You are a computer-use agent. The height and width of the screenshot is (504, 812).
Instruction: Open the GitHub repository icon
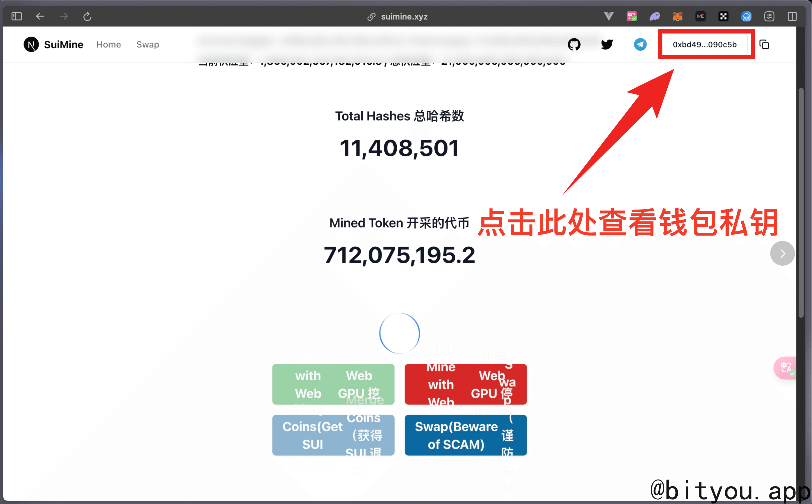pos(574,44)
